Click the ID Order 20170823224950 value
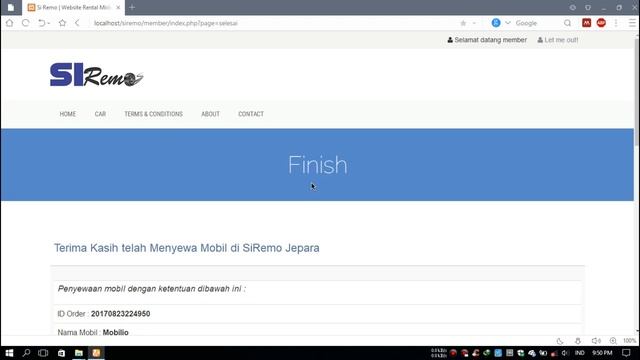The width and height of the screenshot is (640, 360). (x=120, y=314)
